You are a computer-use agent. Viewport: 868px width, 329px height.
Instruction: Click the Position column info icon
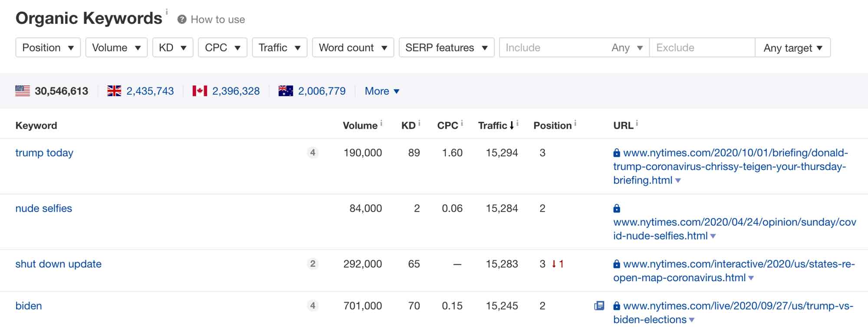tap(575, 123)
